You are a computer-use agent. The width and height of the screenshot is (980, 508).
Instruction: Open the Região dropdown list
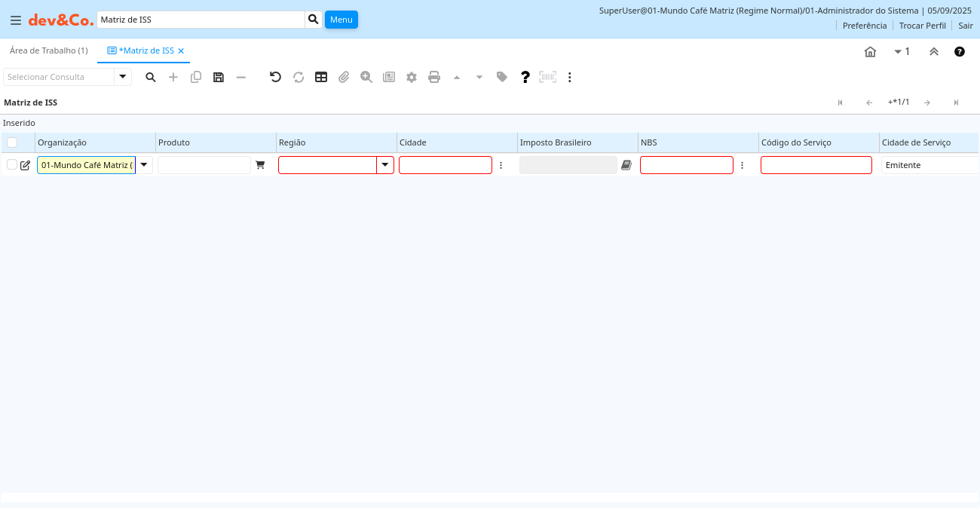click(385, 165)
